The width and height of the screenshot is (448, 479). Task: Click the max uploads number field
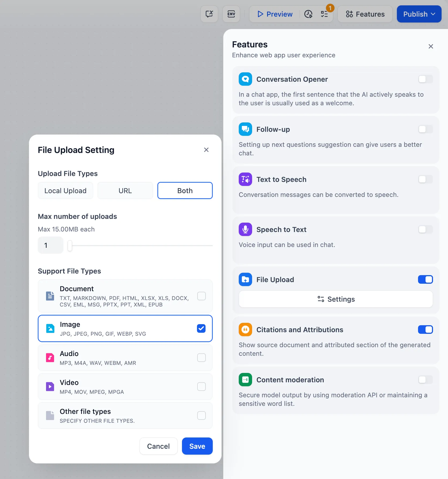click(51, 245)
